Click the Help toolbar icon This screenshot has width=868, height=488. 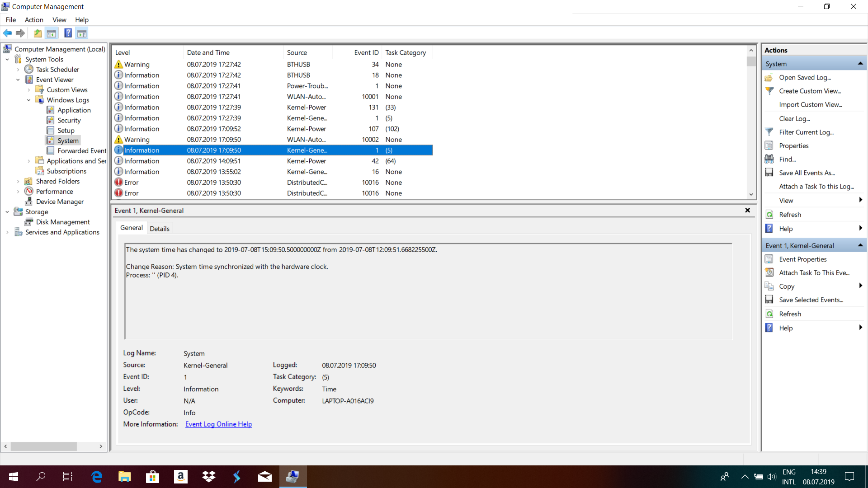[x=68, y=33]
